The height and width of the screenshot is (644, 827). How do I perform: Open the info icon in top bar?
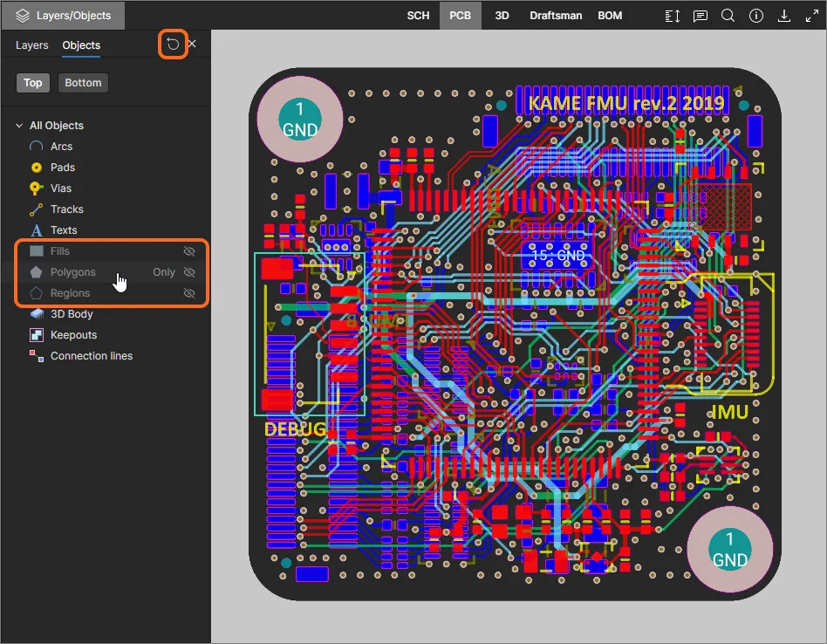click(x=755, y=16)
